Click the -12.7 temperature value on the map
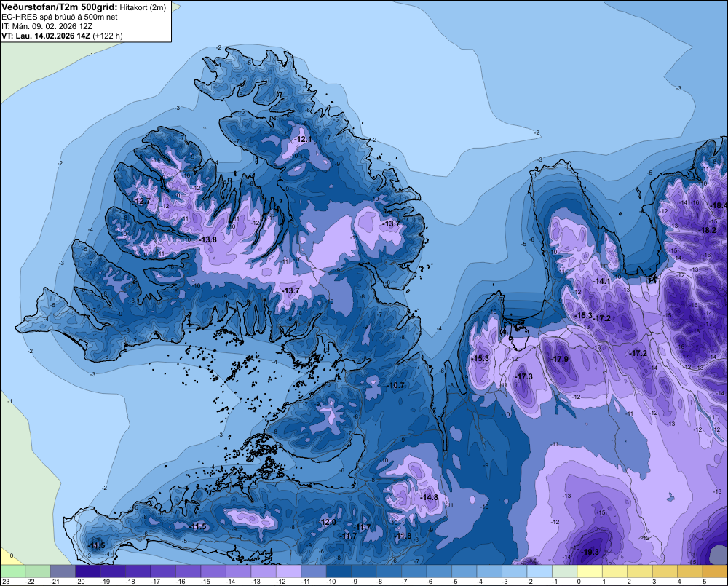The image size is (728, 586). tap(142, 201)
